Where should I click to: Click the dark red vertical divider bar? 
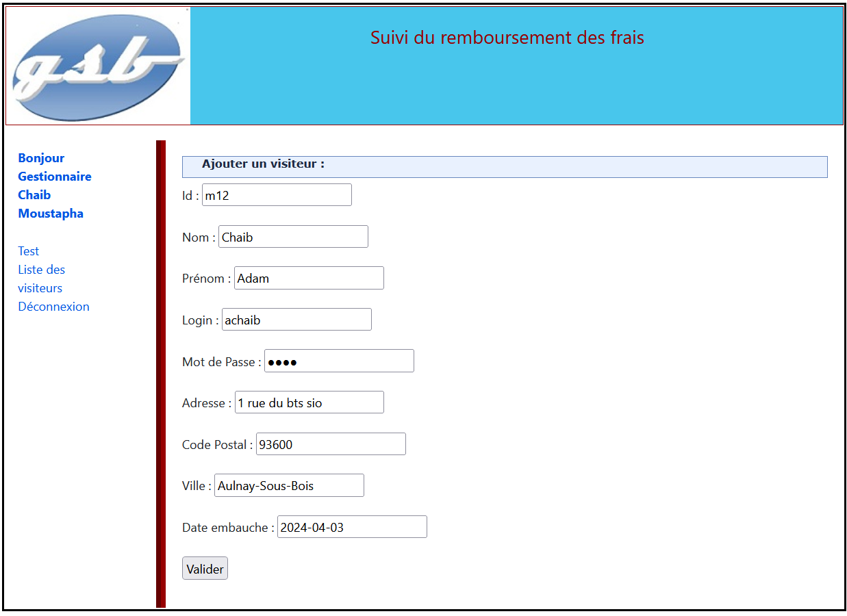161,374
